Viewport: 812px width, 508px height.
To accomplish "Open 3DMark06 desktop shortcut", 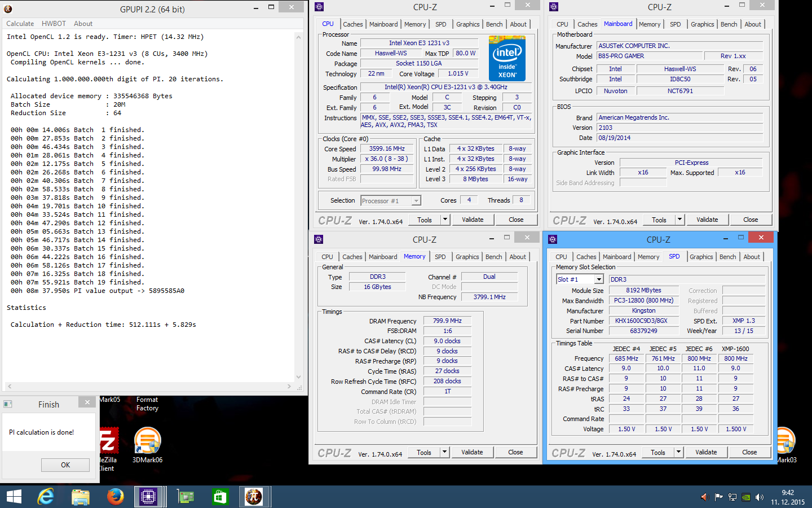I will [x=148, y=445].
